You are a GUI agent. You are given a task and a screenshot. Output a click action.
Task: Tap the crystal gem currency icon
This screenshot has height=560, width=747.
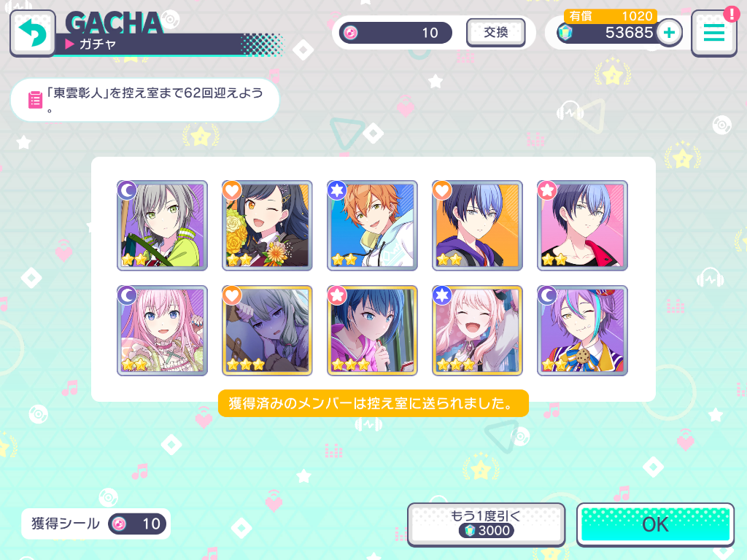tap(565, 33)
